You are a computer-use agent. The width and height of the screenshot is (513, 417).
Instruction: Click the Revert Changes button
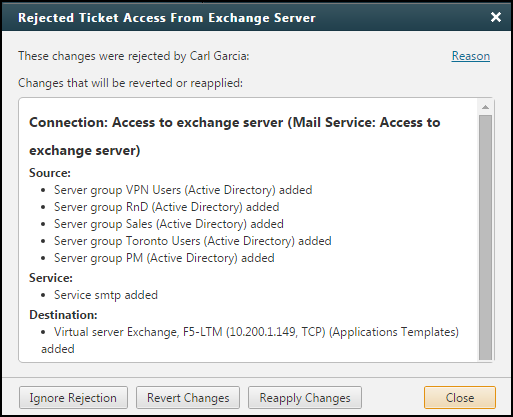[188, 398]
